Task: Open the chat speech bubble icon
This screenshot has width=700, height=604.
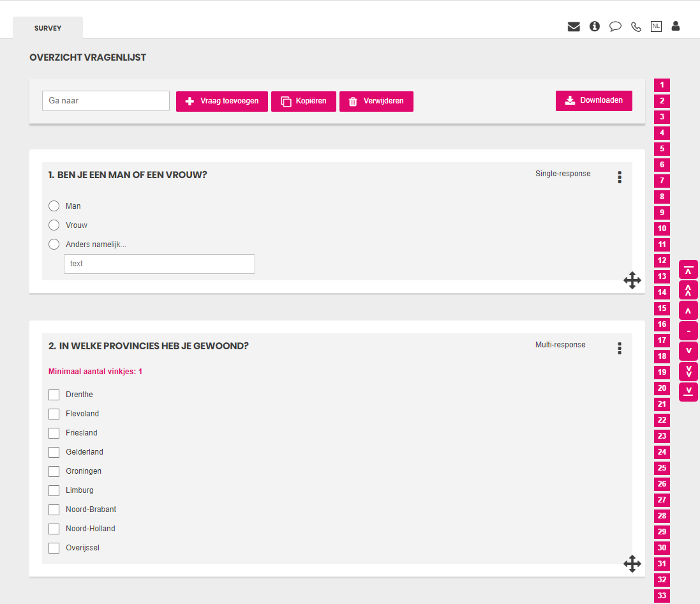Action: point(615,27)
